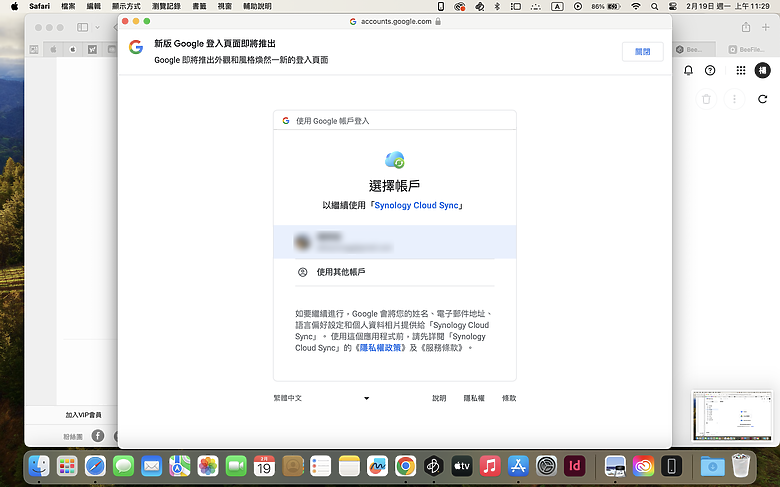Open the Synology Cloud Sync link

point(416,205)
